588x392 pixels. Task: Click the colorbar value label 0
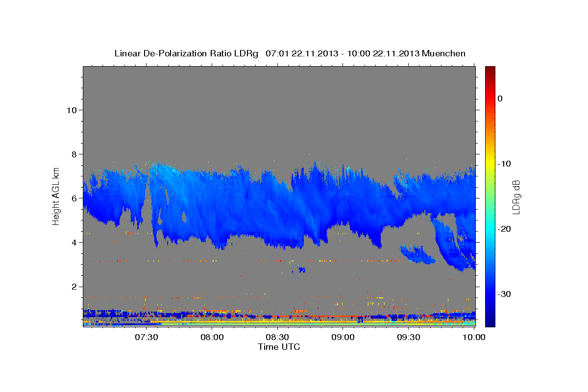(500, 98)
